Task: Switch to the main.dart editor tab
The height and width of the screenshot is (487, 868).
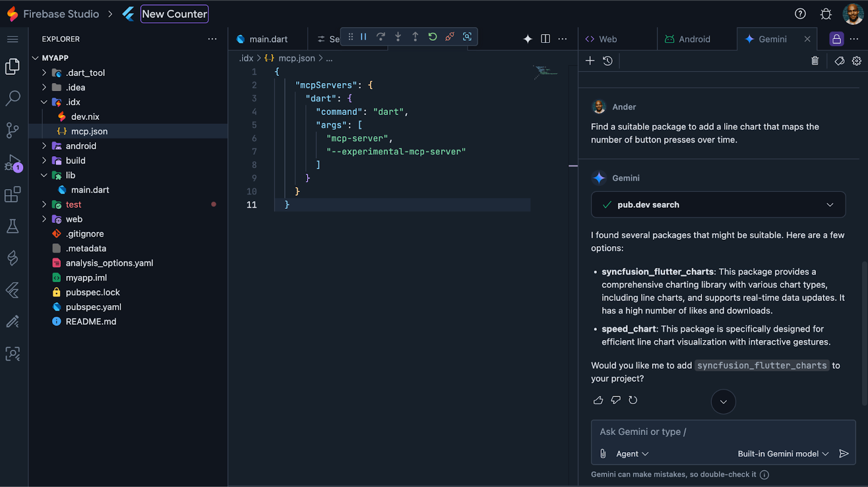Action: [x=268, y=39]
